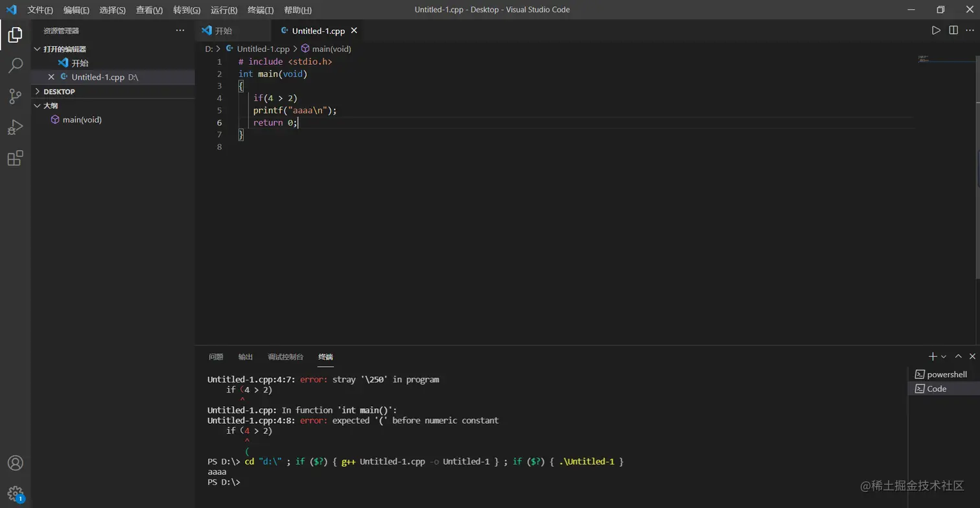Image resolution: width=980 pixels, height=508 pixels.
Task: Select the powershell terminal instance
Action: [x=944, y=375]
